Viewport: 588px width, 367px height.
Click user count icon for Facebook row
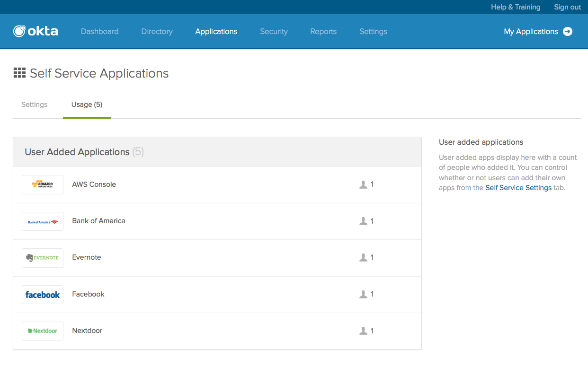click(x=364, y=294)
